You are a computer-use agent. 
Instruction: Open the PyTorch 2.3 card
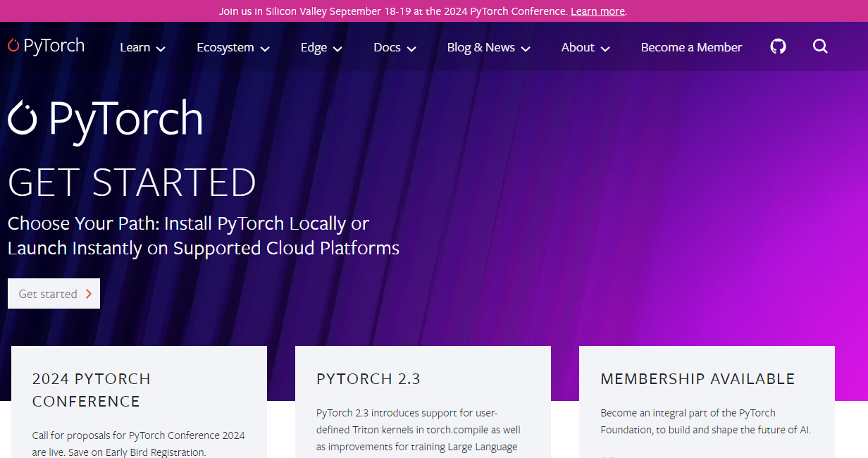(x=423, y=402)
